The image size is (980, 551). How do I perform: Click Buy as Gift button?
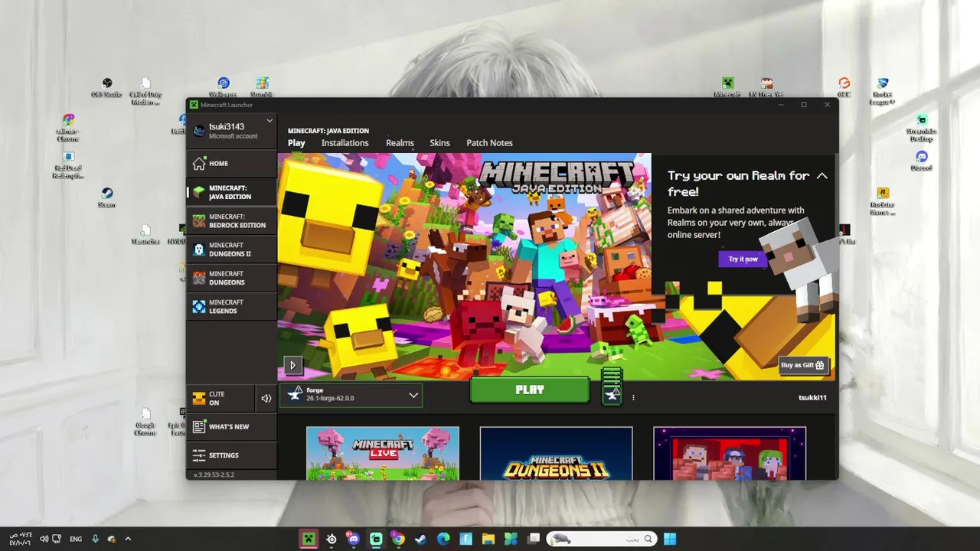click(x=803, y=365)
